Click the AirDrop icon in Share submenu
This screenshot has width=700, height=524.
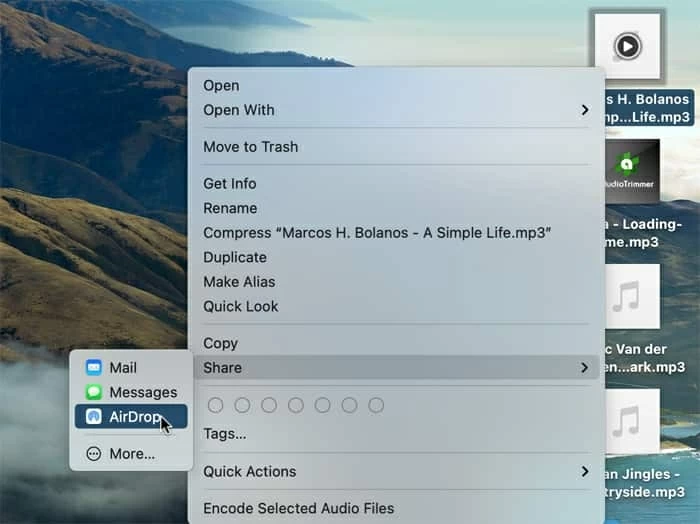[x=94, y=417]
